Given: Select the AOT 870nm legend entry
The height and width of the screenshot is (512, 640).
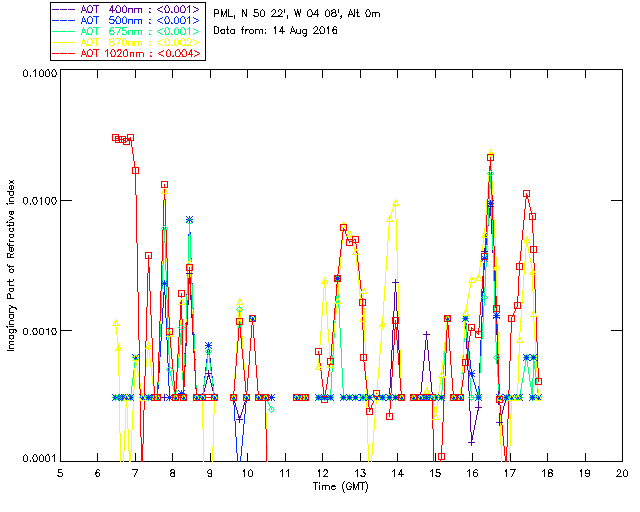Looking at the screenshot, I should (x=126, y=42).
